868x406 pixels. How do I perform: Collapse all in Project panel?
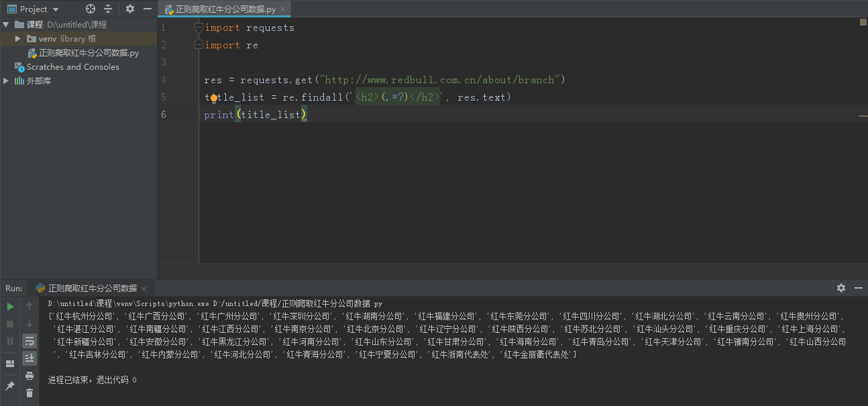pos(108,9)
